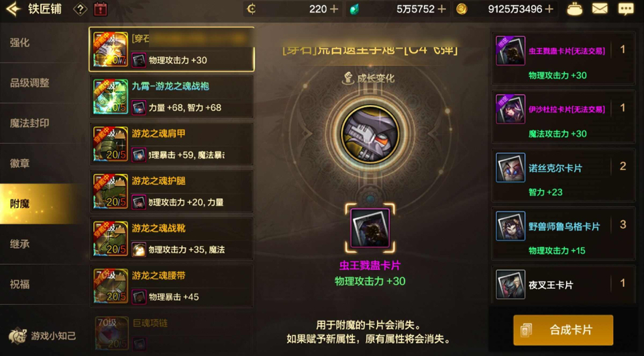Click the plus next to gold coins 9125万3496
Screen dimensions: 644x356
(x=549, y=9)
